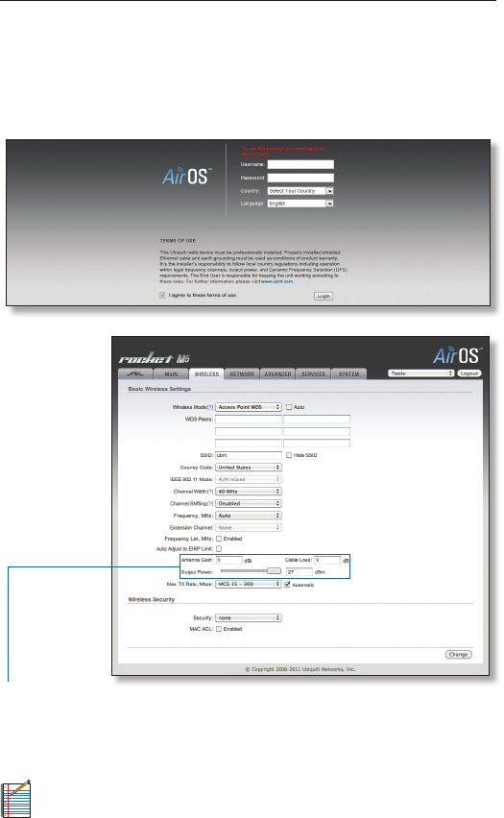Open the Wireless Mode dropdown

pos(249,407)
